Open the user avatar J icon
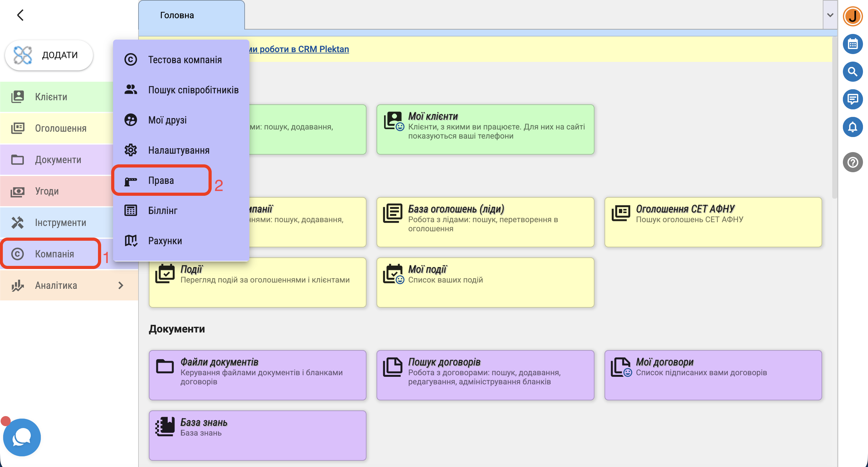The height and width of the screenshot is (467, 868). pyautogui.click(x=852, y=15)
